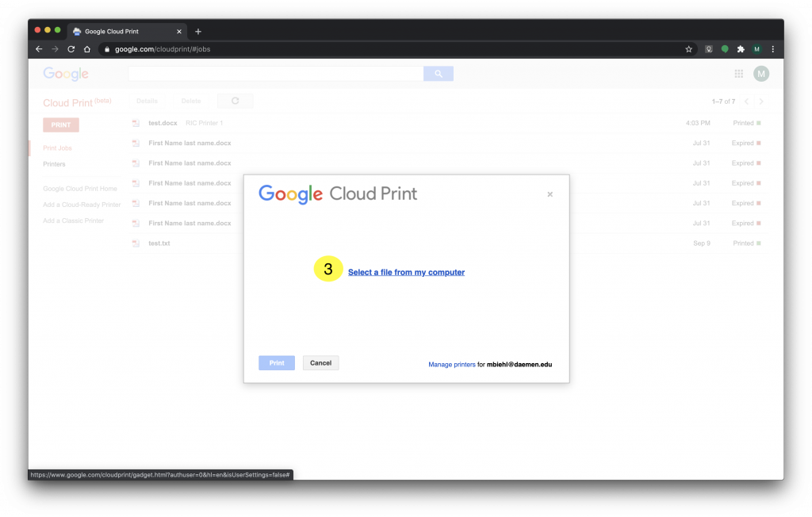This screenshot has height=517, width=812.
Task: Click in the Google search field
Action: [276, 74]
